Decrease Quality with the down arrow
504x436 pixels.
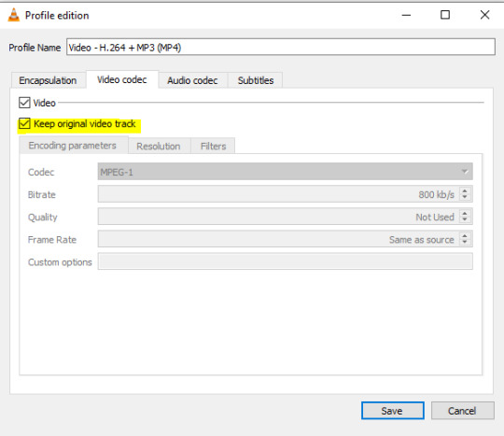click(465, 219)
